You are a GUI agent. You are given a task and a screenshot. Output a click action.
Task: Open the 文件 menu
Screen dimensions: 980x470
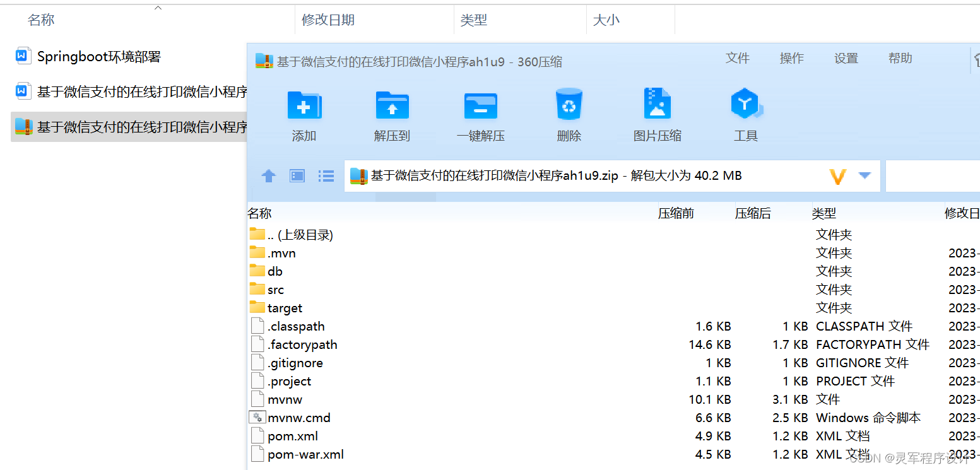(738, 58)
